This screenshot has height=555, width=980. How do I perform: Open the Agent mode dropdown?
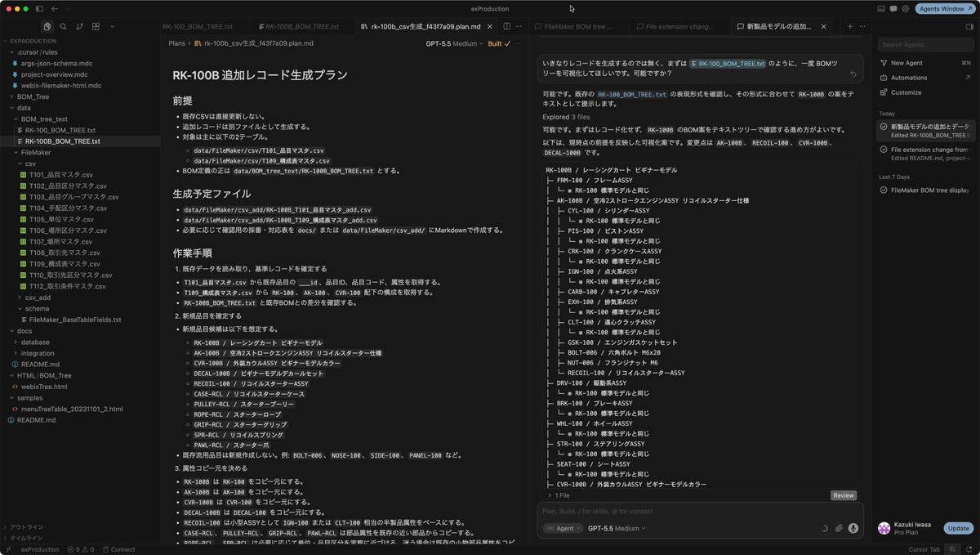(563, 528)
